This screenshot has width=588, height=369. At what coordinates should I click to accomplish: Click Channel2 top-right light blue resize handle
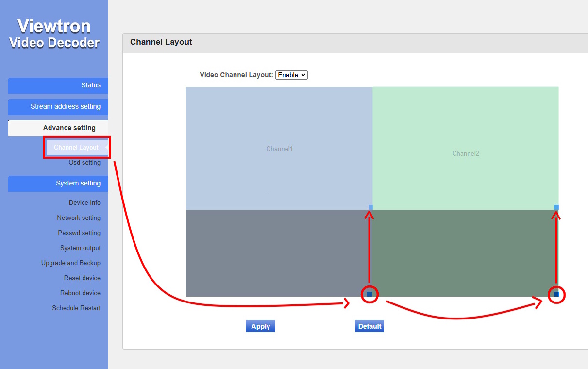[556, 207]
